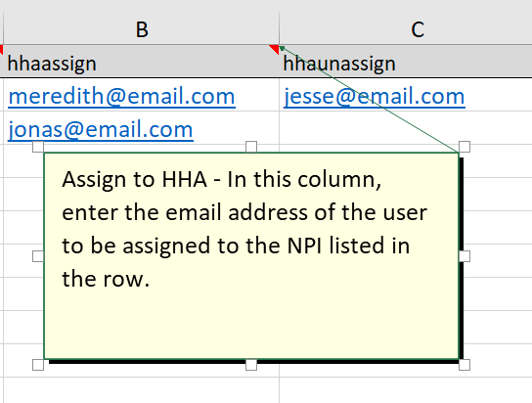Image resolution: width=532 pixels, height=403 pixels.
Task: Click the top-left resize handle of the comment
Action: pos(38,147)
